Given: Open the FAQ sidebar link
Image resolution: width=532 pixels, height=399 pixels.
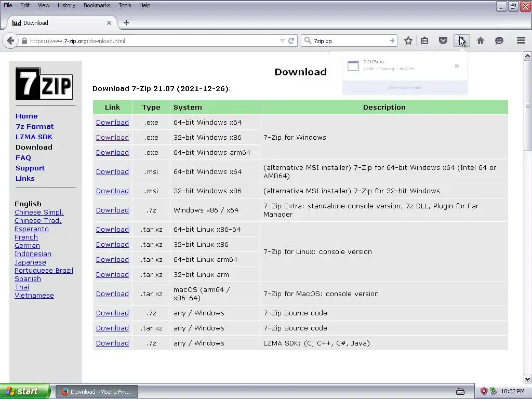Looking at the screenshot, I should coord(23,158).
